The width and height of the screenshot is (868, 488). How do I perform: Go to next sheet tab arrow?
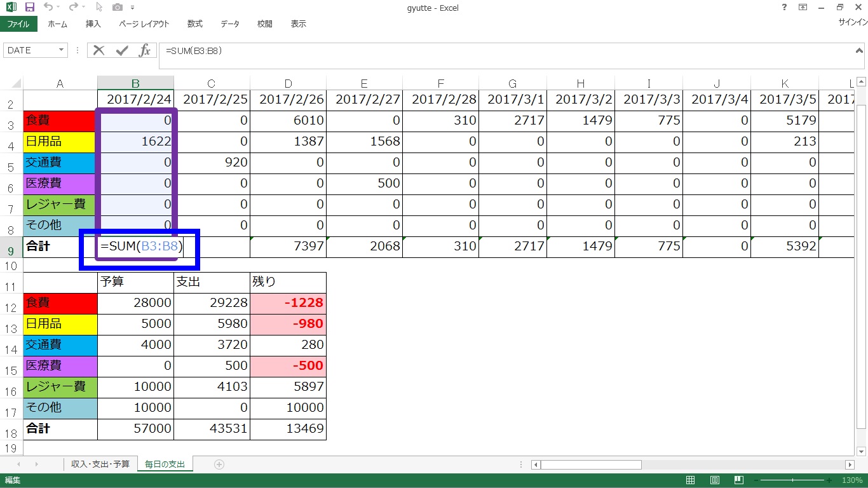pos(36,464)
